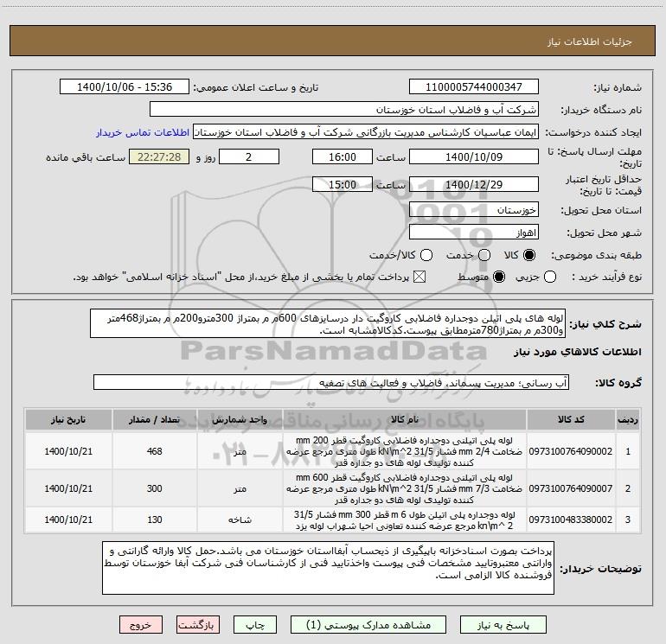This screenshot has height=644, width=666.
Task: Click the نام کالا column header
Action: 405,419
